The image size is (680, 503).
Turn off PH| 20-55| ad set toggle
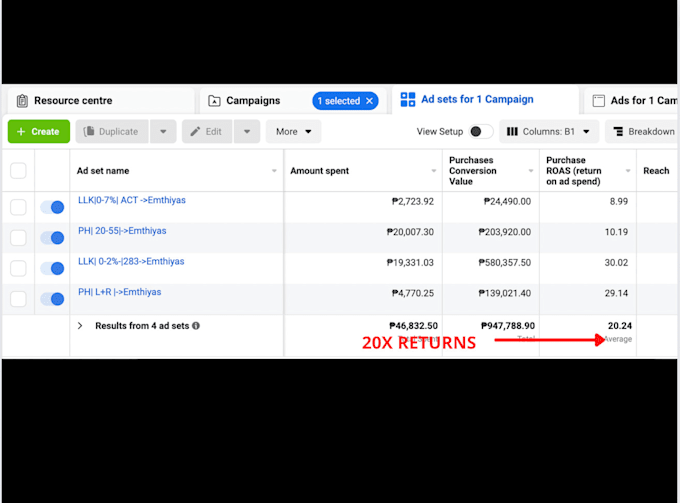click(52, 238)
